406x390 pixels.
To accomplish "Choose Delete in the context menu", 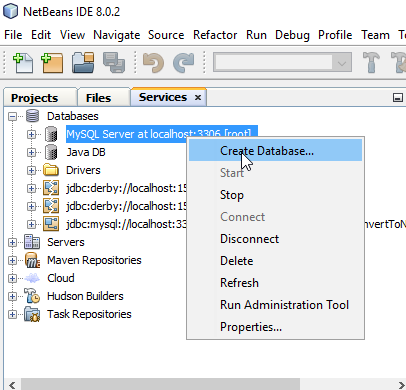I will point(275,261).
